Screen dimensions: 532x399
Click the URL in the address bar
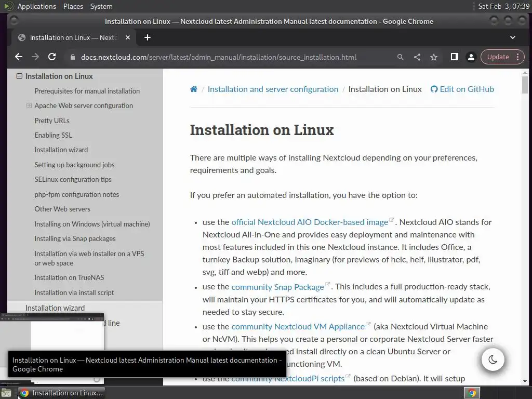click(x=219, y=57)
